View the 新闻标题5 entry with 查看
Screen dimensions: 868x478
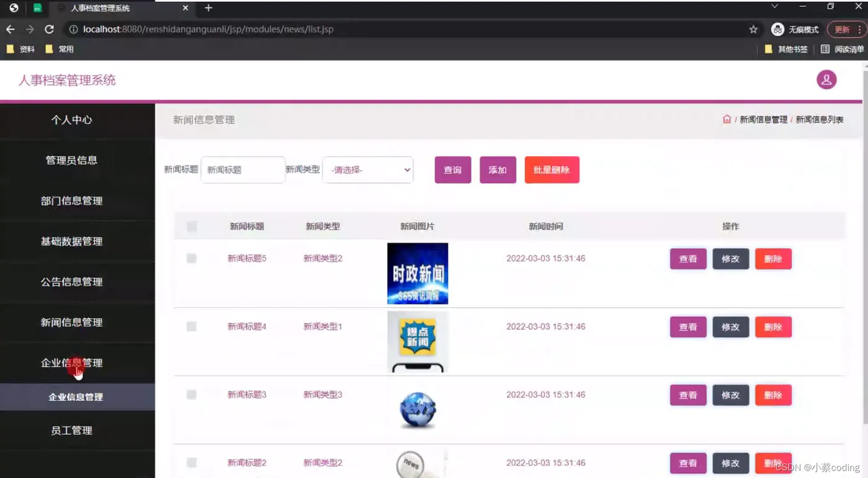point(688,259)
